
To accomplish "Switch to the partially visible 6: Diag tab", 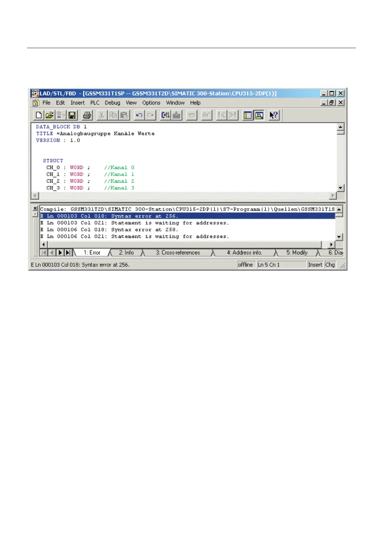I will pos(335,253).
